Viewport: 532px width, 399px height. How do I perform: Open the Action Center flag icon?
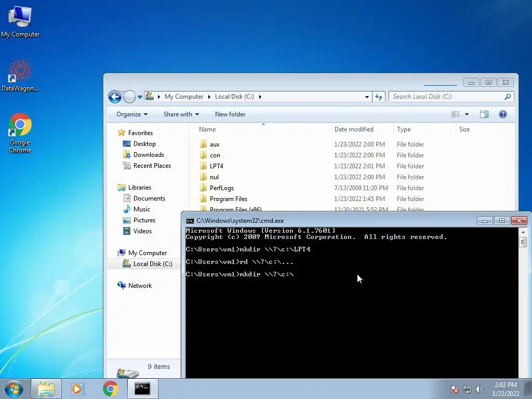[455, 389]
